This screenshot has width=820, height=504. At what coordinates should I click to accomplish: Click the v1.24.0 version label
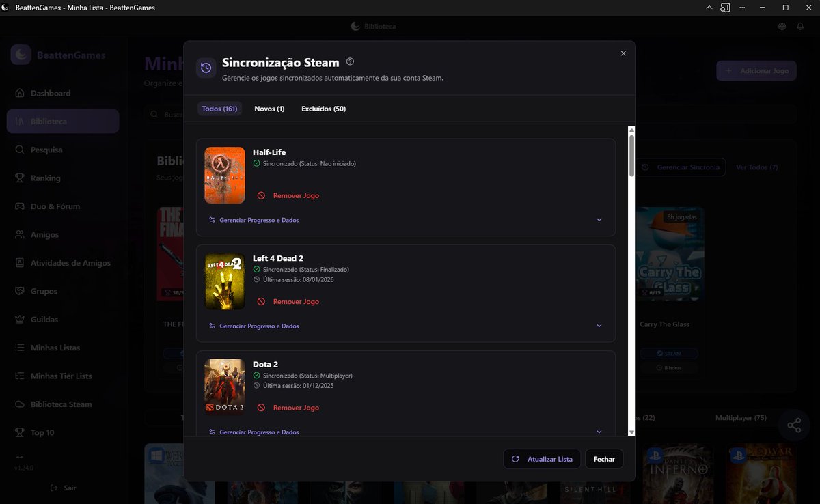pyautogui.click(x=24, y=468)
